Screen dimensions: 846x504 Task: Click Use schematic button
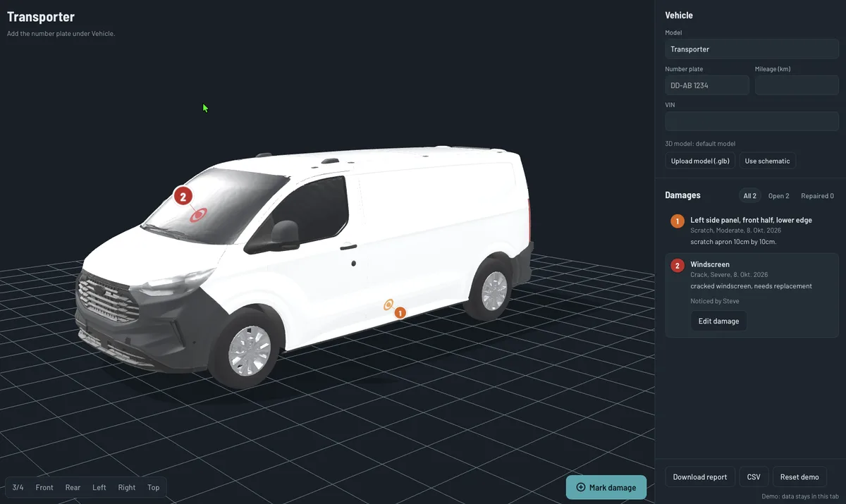[x=767, y=161]
